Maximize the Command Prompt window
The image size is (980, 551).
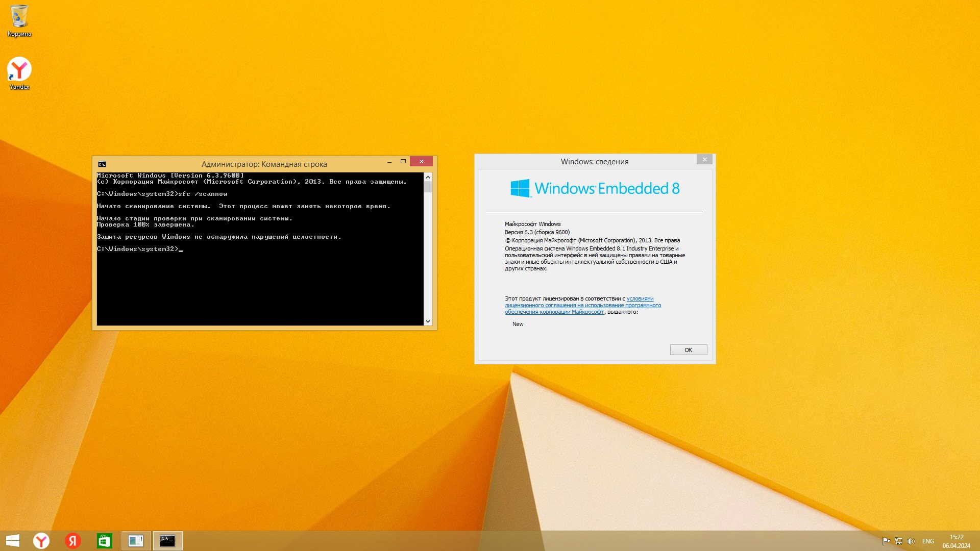(403, 161)
